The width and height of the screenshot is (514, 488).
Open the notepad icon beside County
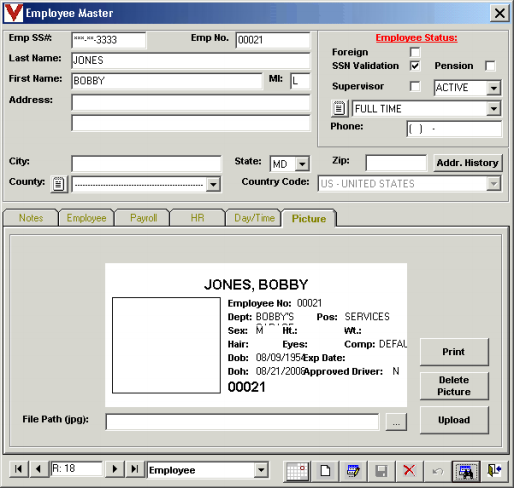(x=59, y=184)
